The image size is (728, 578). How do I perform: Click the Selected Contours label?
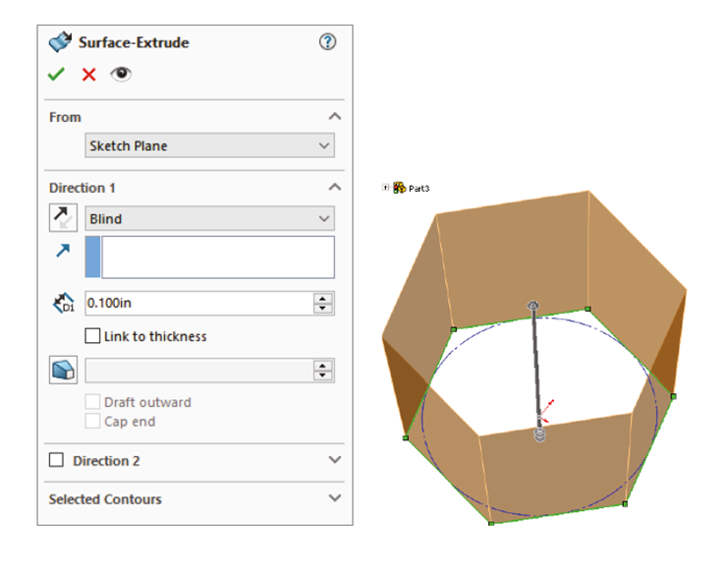coord(105,499)
